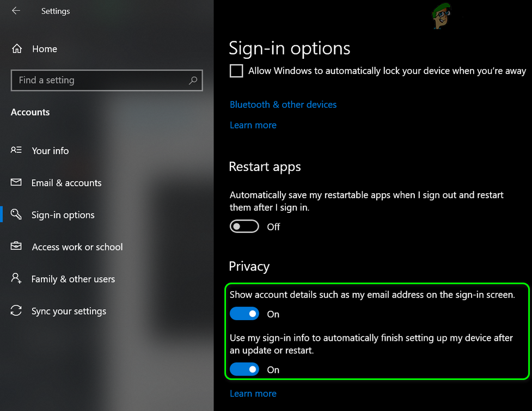
Task: Click the Automatically save my restartable apps description
Action: pyautogui.click(x=366, y=201)
